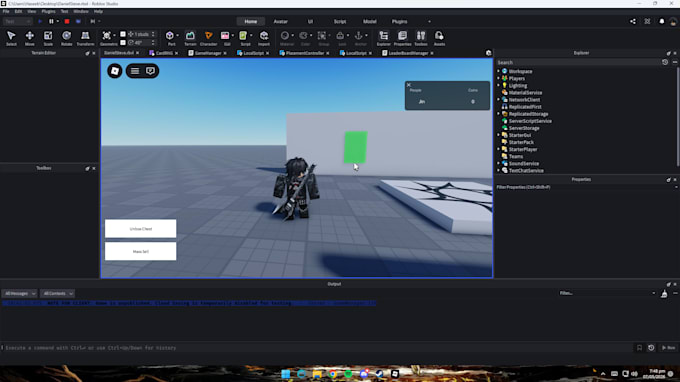The image size is (680, 382).
Task: Expand the ReplicatedStorage node
Action: click(x=498, y=114)
